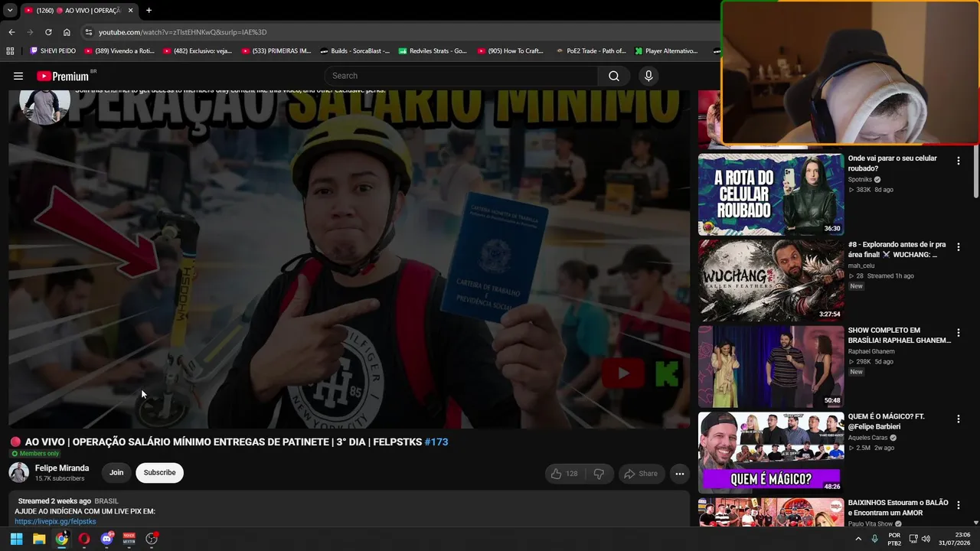
Task: Open the Chrome apps grid shortcut
Action: [10, 51]
